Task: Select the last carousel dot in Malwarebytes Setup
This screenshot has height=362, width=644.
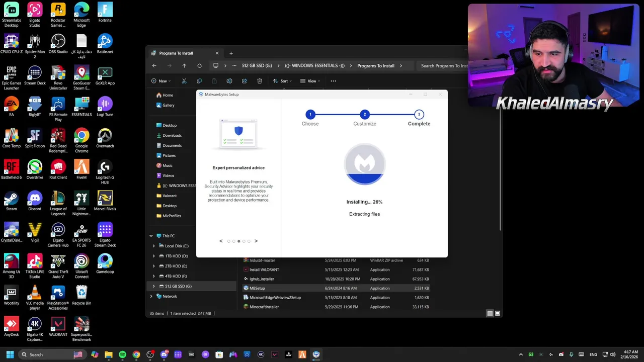Action: click(249, 241)
